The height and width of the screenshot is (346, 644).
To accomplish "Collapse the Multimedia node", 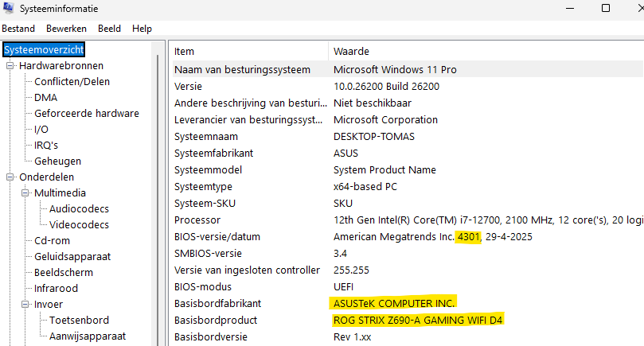I will coord(25,193).
